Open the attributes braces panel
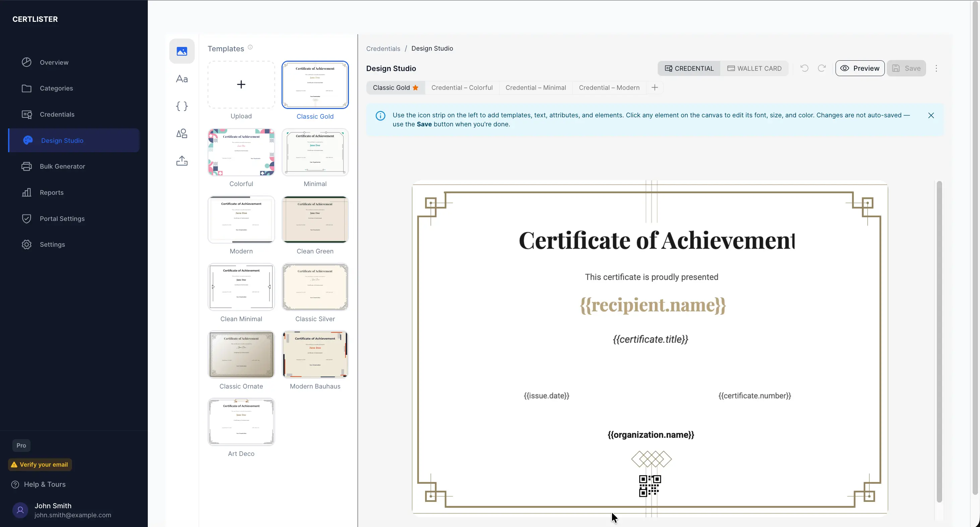The width and height of the screenshot is (980, 527). (181, 106)
